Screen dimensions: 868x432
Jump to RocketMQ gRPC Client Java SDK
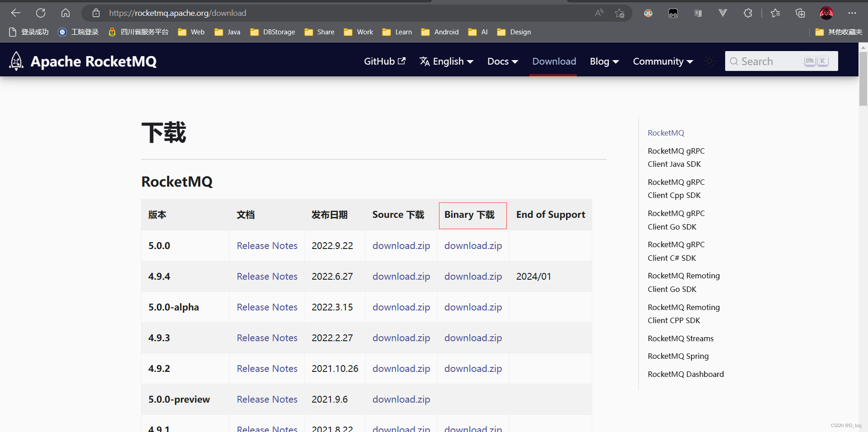tap(676, 157)
